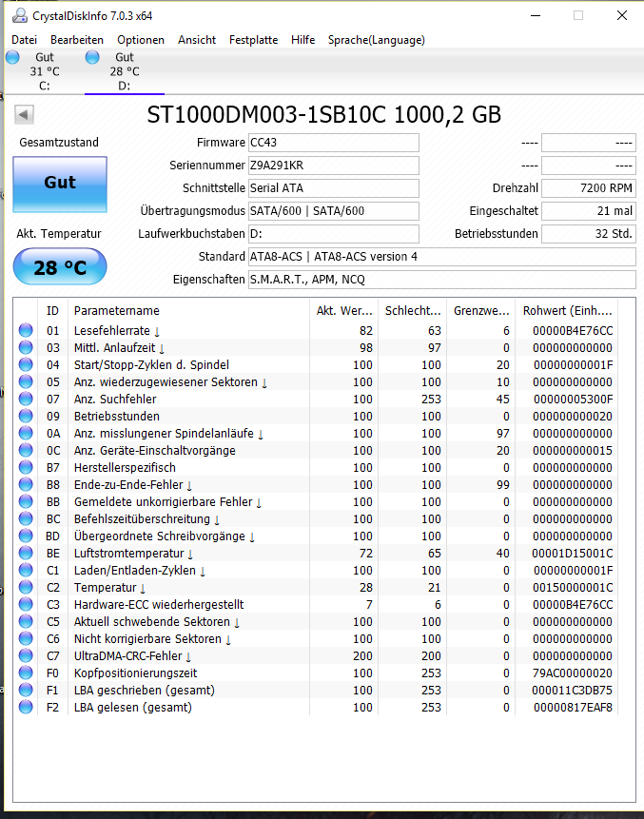This screenshot has width=644, height=819.
Task: Click status orb for Hardware-ECC wiederhergestellt row
Action: point(26,604)
